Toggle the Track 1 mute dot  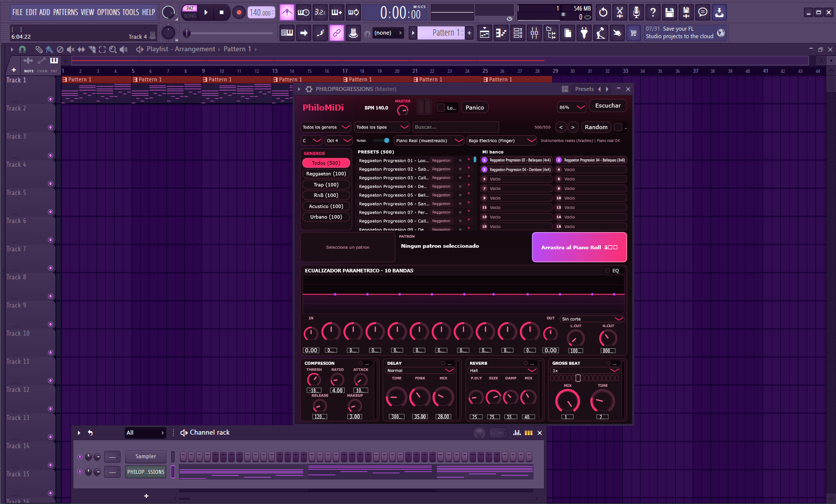50,99
